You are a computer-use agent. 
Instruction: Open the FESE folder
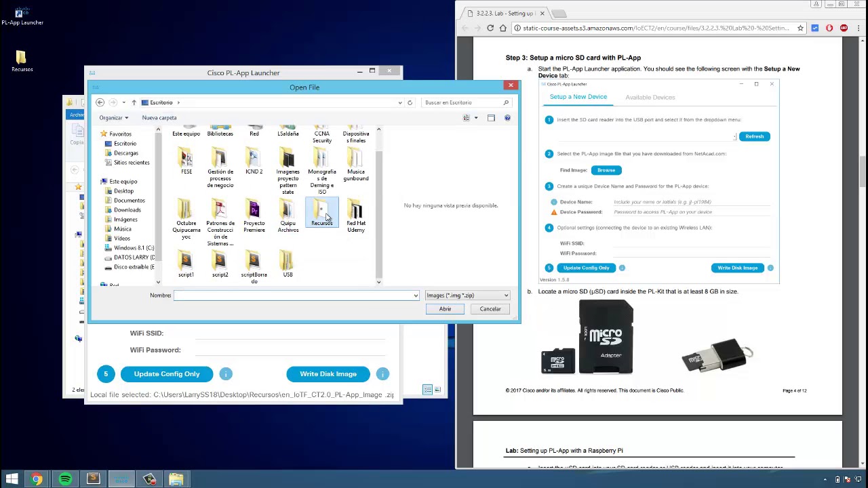tap(186, 163)
